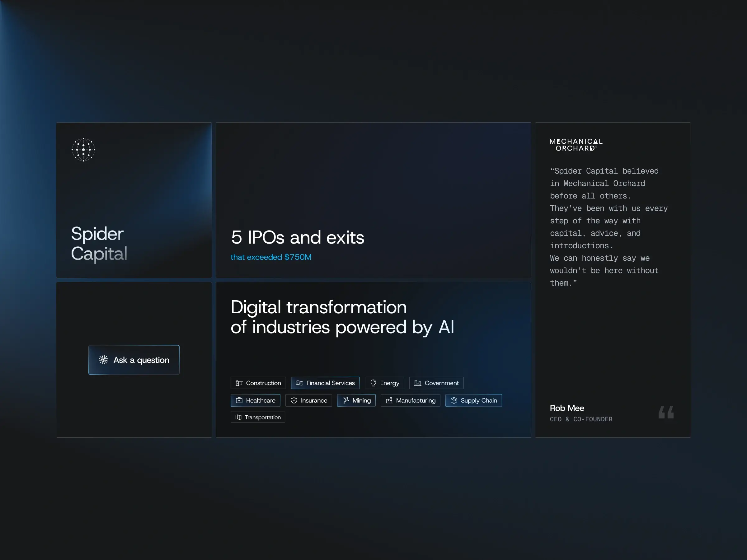
Task: Choose the Energy industry tag
Action: [384, 383]
